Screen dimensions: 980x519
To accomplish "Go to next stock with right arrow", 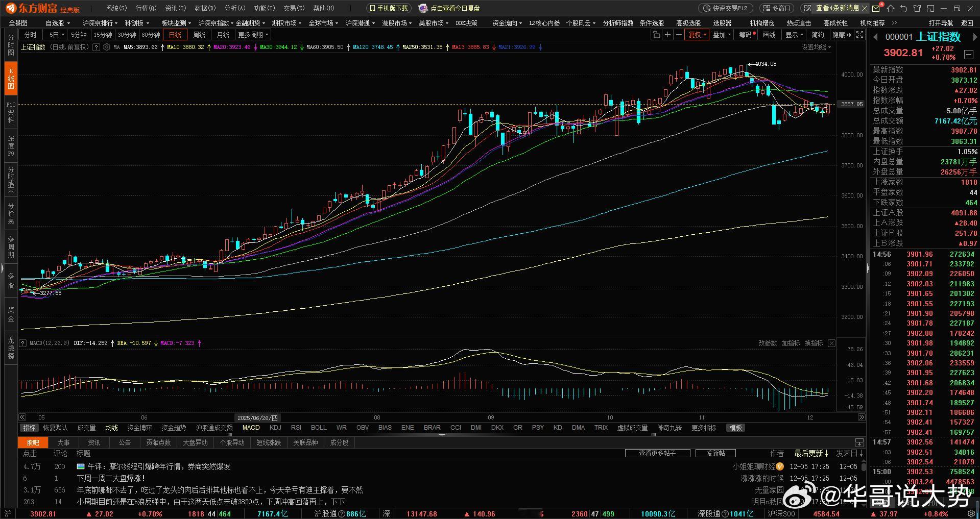I will [x=975, y=37].
